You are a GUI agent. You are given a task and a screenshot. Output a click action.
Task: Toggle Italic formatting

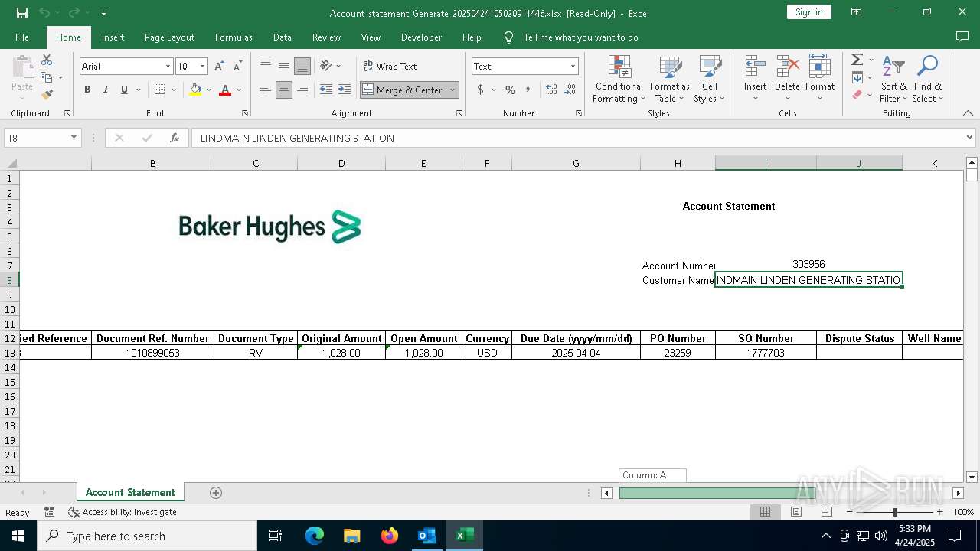click(106, 90)
